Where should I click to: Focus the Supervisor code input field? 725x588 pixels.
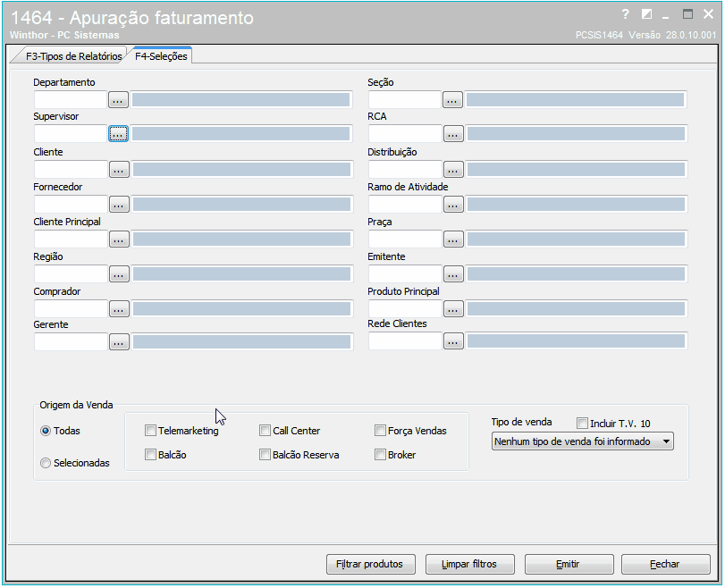click(71, 134)
